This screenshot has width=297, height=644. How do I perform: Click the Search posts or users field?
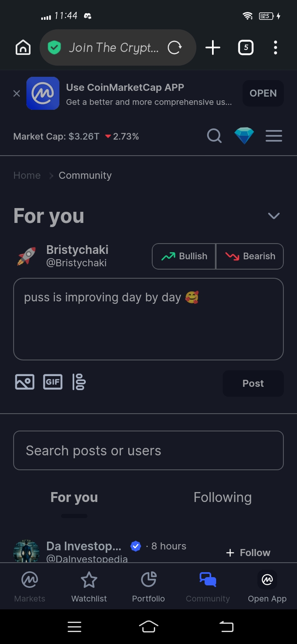(148, 450)
